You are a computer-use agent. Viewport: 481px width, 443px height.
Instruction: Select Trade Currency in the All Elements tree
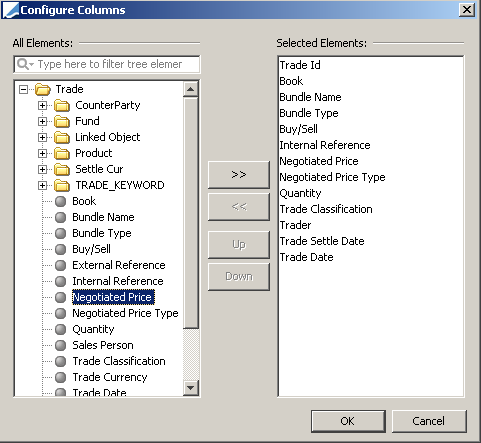(110, 377)
